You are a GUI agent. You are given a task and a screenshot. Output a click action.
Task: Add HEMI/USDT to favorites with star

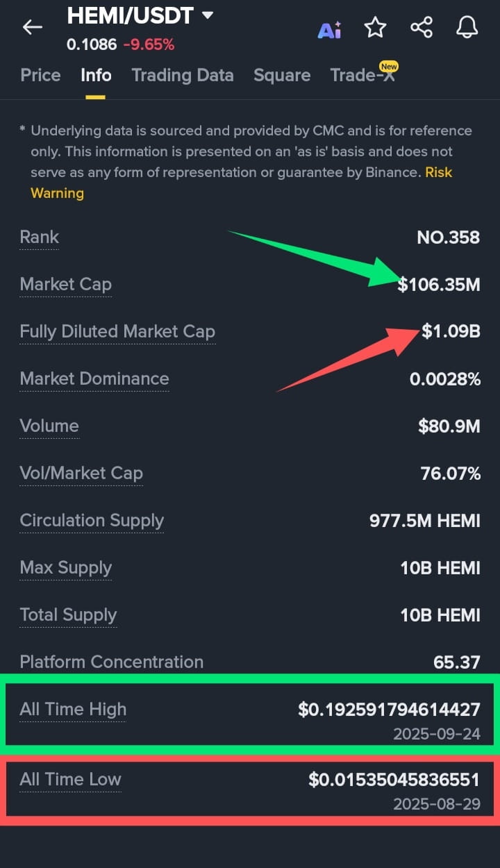(375, 28)
